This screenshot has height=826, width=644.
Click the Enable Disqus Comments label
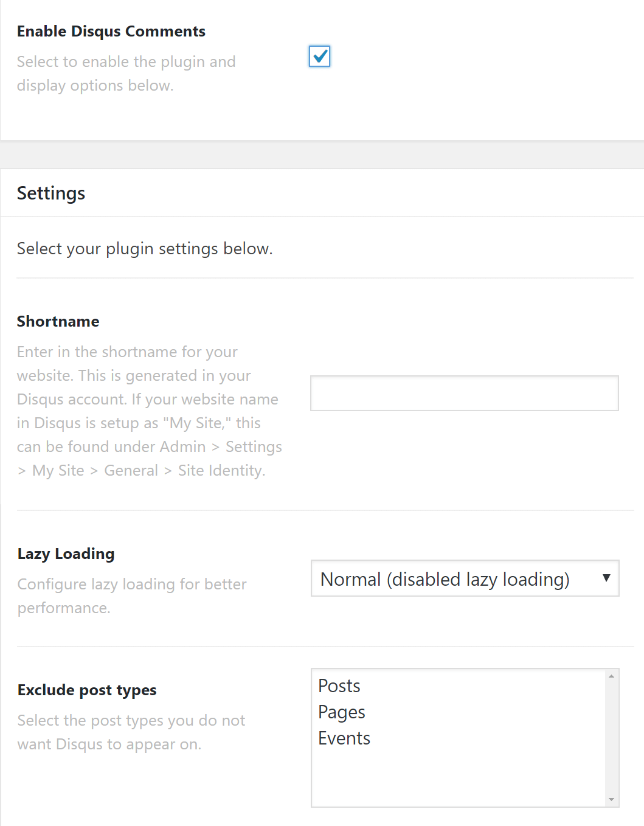coord(111,31)
